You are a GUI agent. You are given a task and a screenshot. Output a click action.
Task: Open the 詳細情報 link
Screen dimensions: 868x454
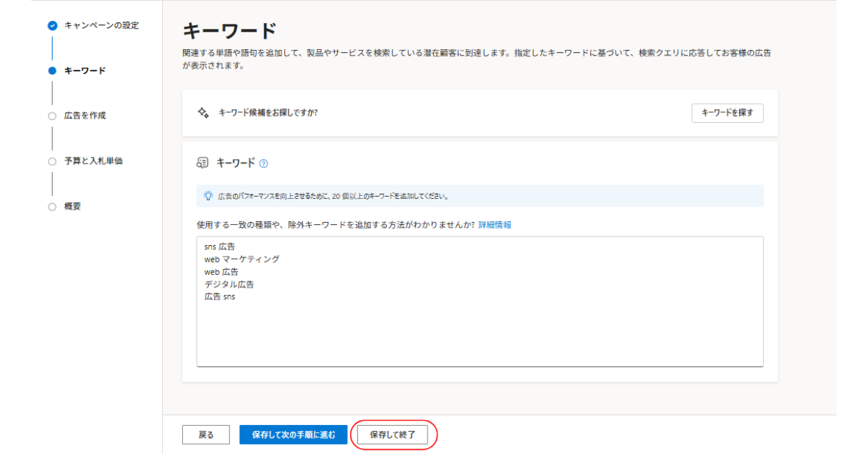495,225
